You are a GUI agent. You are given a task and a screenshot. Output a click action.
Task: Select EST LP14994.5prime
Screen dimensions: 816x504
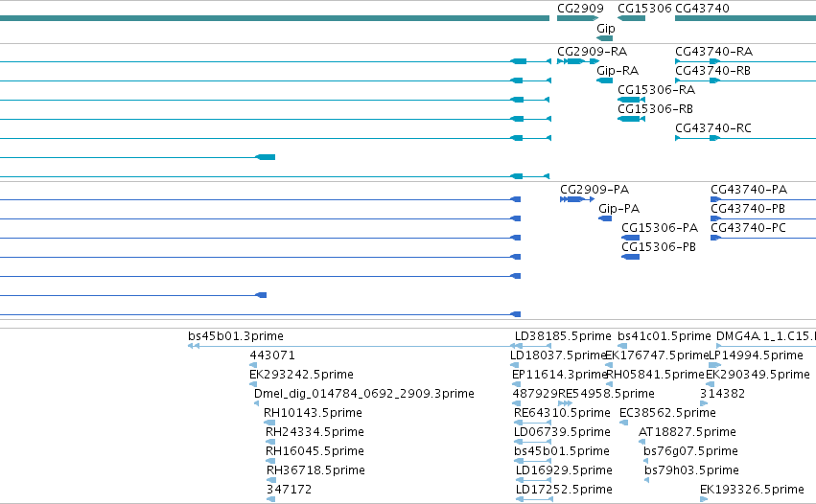pyautogui.click(x=757, y=355)
